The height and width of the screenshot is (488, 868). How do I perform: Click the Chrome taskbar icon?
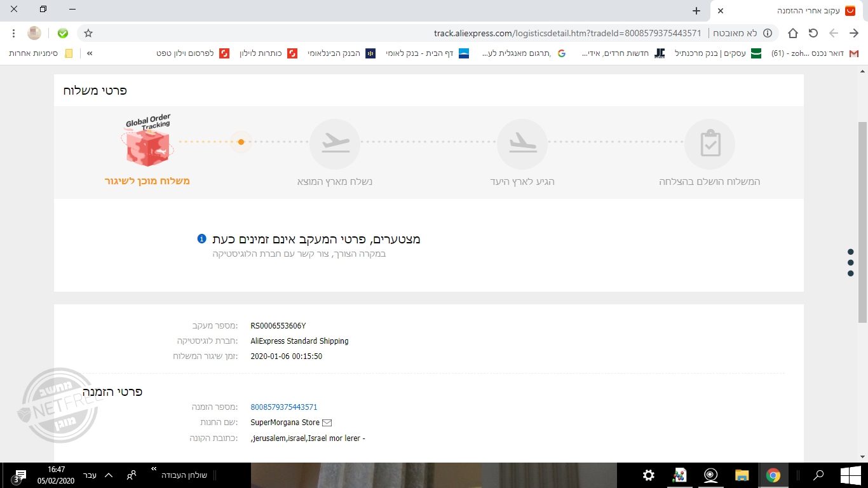coord(773,475)
